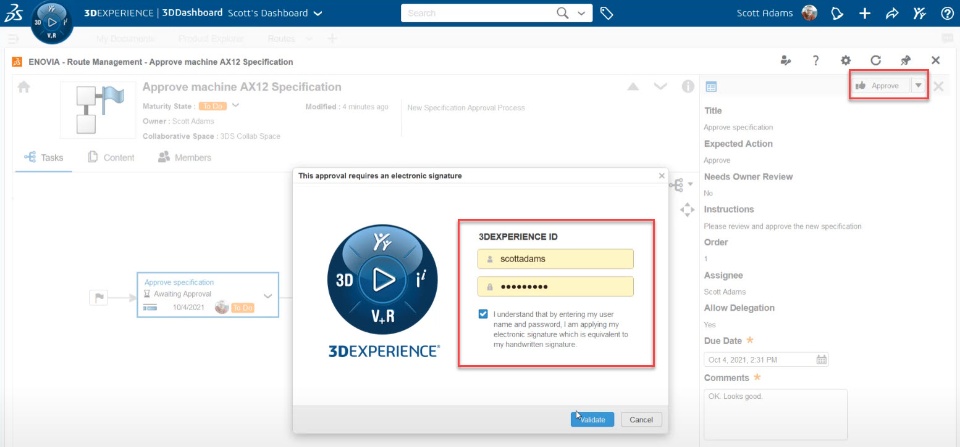960x447 pixels.
Task: Open Scott's Dashboard dropdown
Action: pos(275,13)
